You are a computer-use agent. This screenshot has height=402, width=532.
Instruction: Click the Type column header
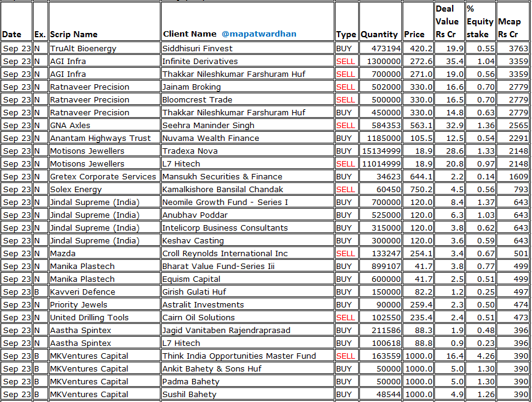[x=346, y=35]
